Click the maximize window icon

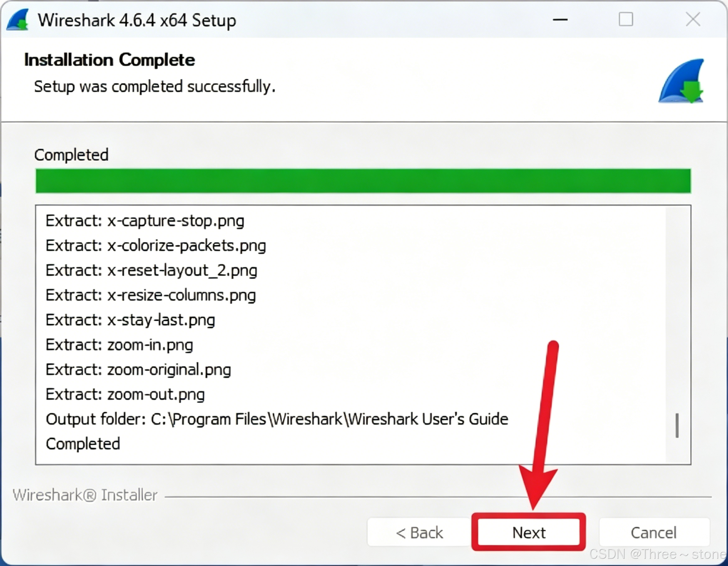626,19
